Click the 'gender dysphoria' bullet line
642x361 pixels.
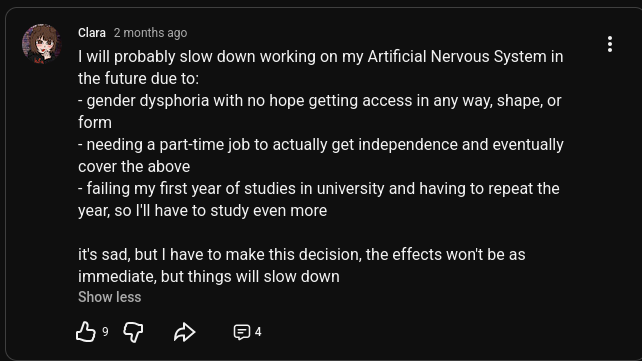point(319,101)
